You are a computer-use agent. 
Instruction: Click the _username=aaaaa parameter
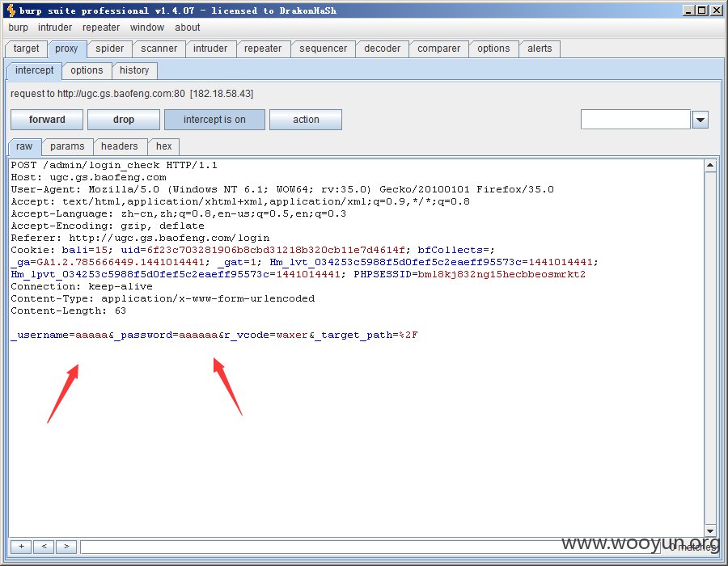coord(59,335)
